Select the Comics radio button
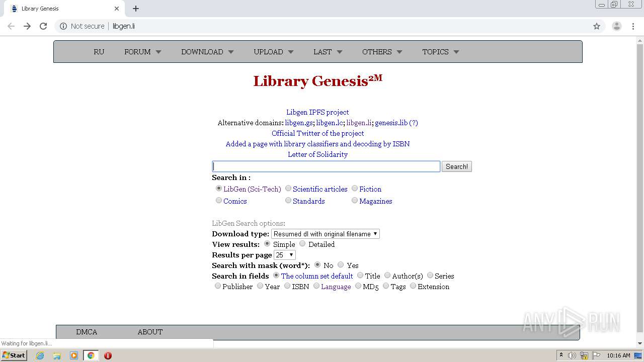Image resolution: width=644 pixels, height=362 pixels. tap(219, 201)
